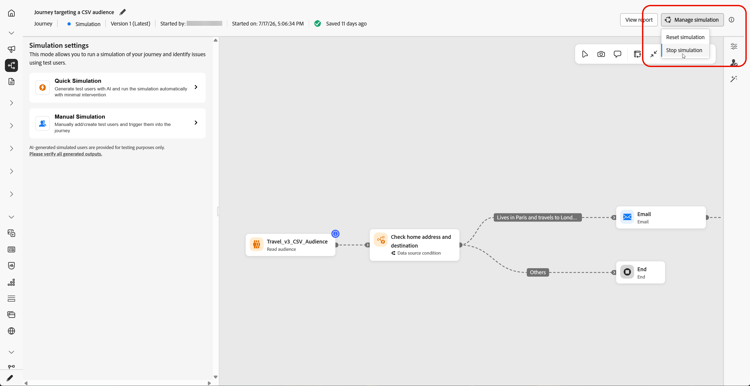Viewport: 750px width, 386px height.
Task: Expand the Manual Simulation chevron arrow
Action: (x=196, y=122)
